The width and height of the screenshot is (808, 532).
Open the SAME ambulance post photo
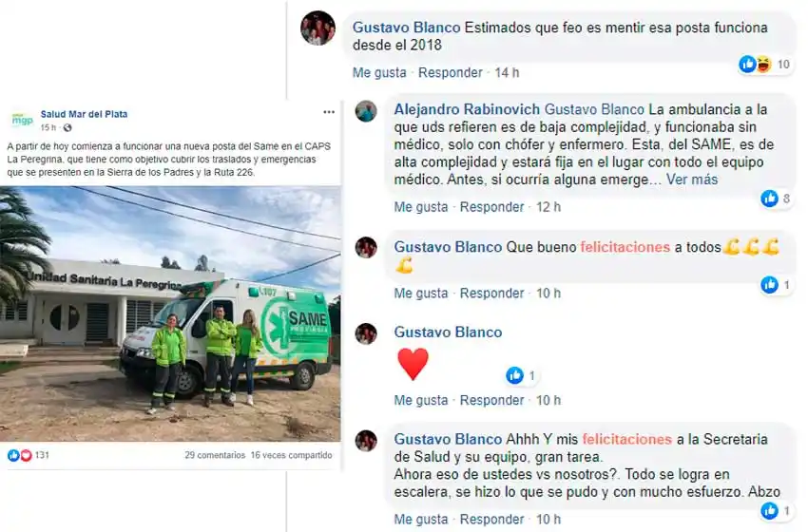click(170, 313)
